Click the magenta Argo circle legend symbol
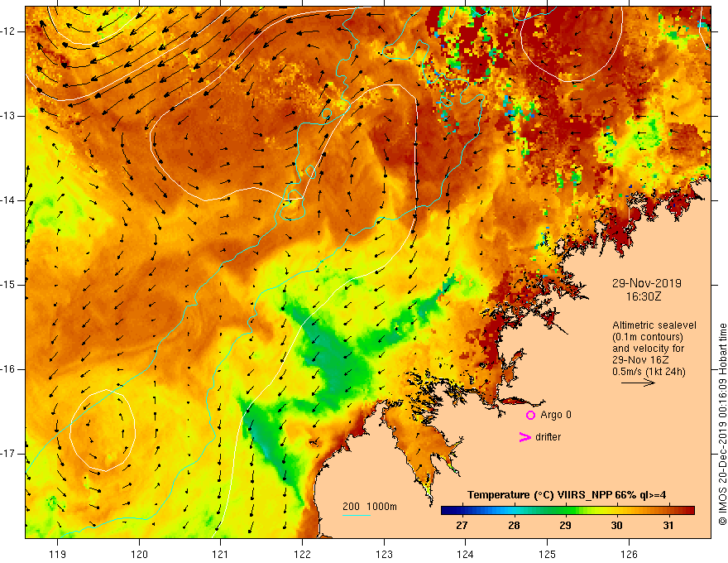Image resolution: width=728 pixels, height=563 pixels. click(x=530, y=415)
